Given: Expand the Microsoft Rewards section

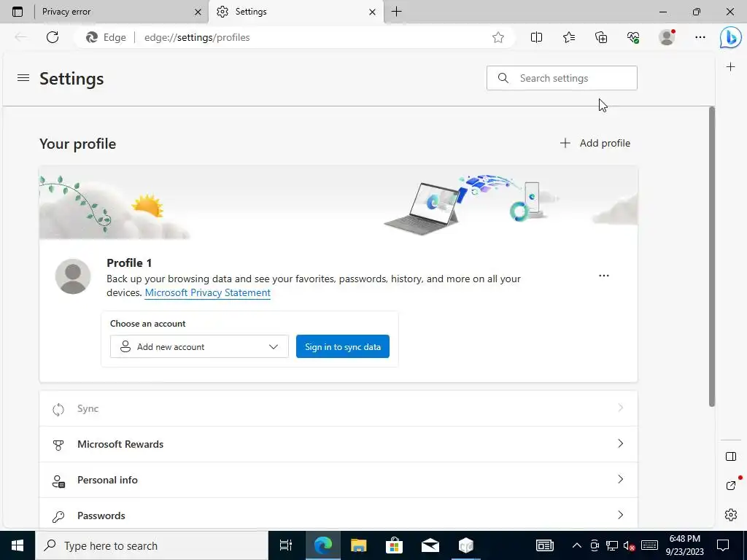Looking at the screenshot, I should point(338,444).
